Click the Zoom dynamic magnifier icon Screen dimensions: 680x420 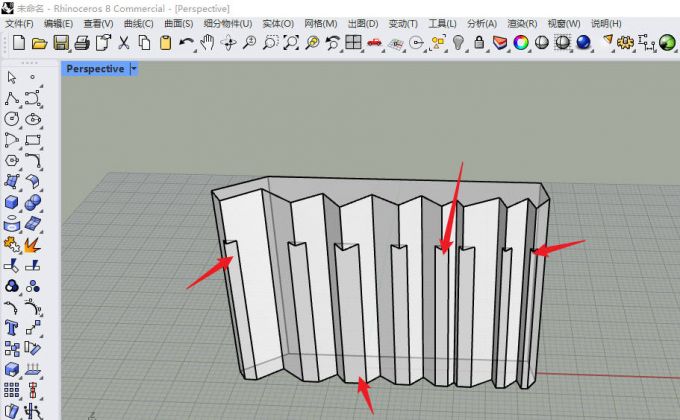(249, 43)
